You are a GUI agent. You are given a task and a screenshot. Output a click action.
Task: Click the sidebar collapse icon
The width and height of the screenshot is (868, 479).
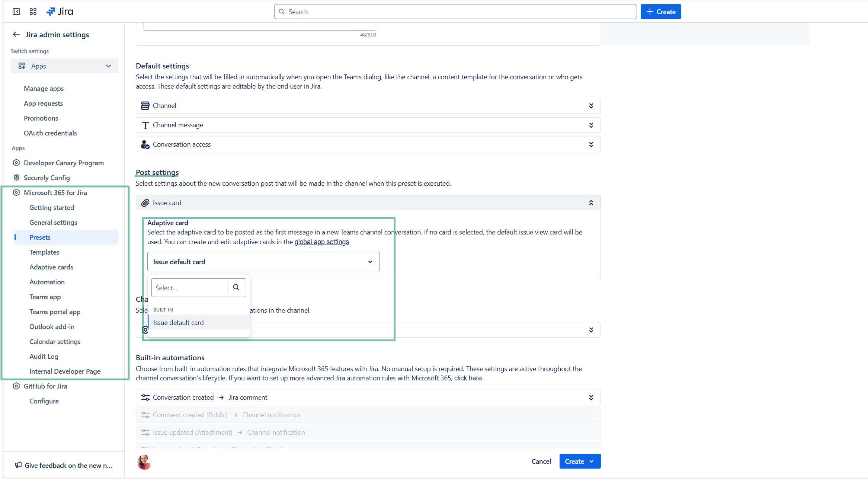[16, 12]
